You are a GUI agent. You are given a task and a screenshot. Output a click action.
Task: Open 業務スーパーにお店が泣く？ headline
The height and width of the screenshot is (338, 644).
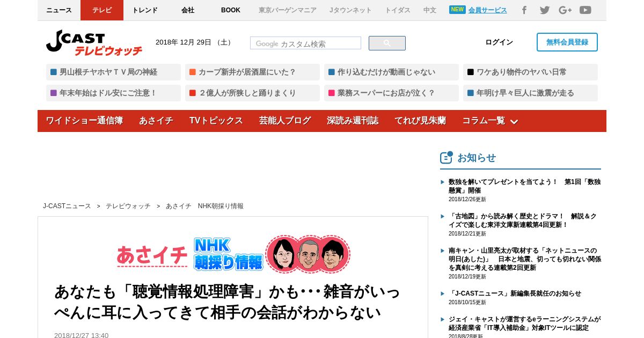391,93
